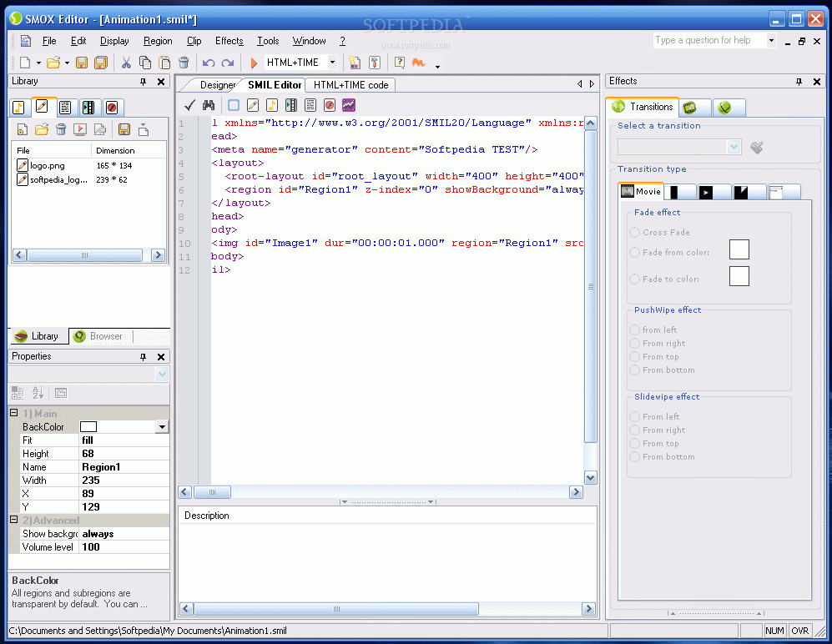Open the Effects menu
Viewport: 832px width, 644px height.
[x=229, y=41]
